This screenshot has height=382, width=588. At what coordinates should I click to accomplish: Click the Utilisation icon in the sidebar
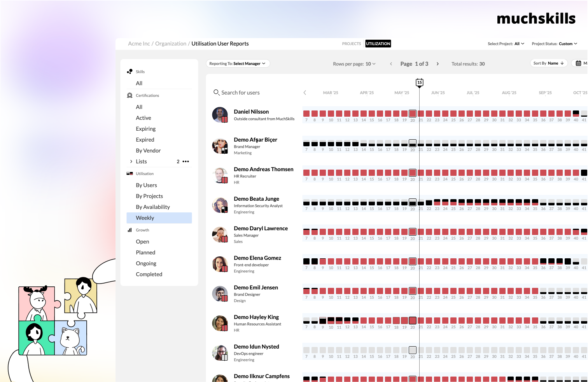[x=129, y=173]
